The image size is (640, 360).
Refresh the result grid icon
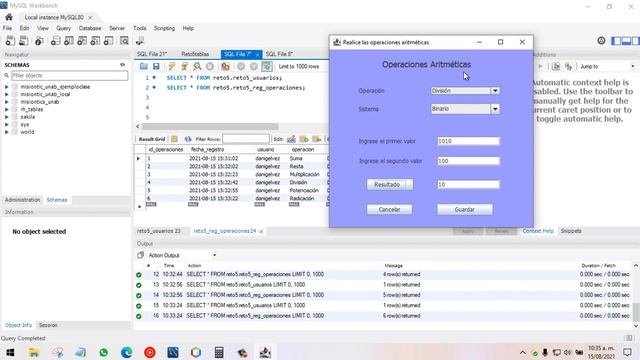pyautogui.click(x=188, y=139)
